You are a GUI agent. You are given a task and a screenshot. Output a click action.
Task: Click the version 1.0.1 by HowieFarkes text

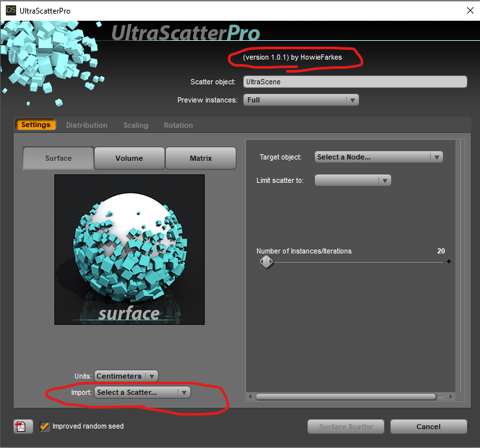(x=292, y=57)
